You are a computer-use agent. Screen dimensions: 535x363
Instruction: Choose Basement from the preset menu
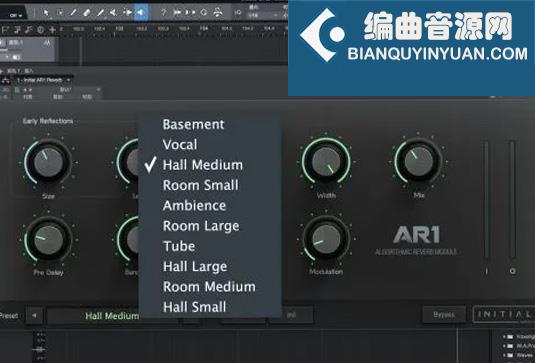pyautogui.click(x=210, y=125)
